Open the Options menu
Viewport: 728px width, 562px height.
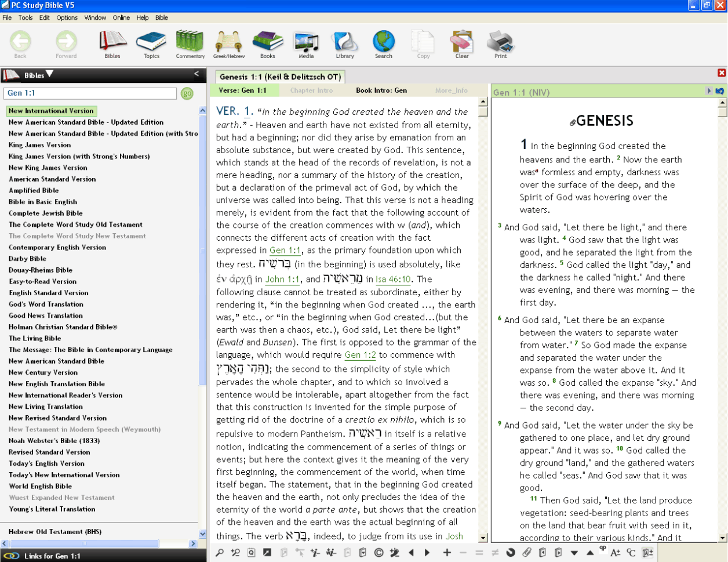(67, 17)
